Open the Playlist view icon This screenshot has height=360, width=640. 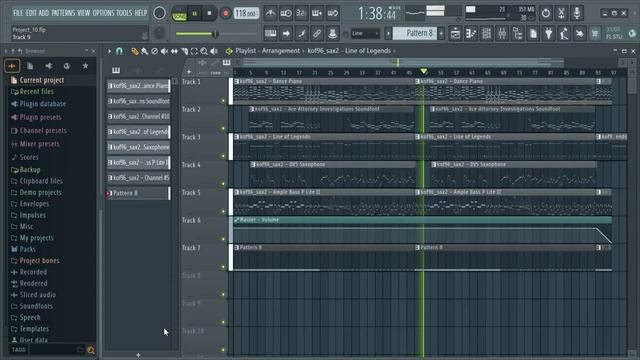(x=455, y=33)
